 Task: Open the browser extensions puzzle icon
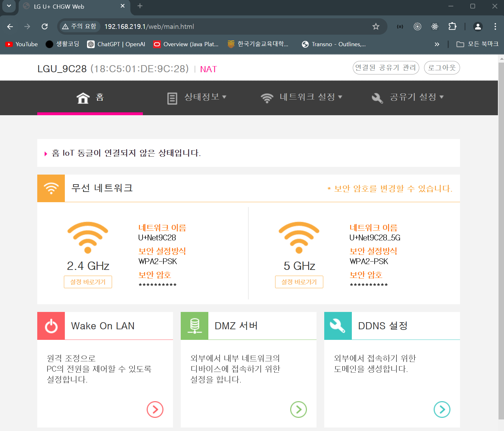452,27
